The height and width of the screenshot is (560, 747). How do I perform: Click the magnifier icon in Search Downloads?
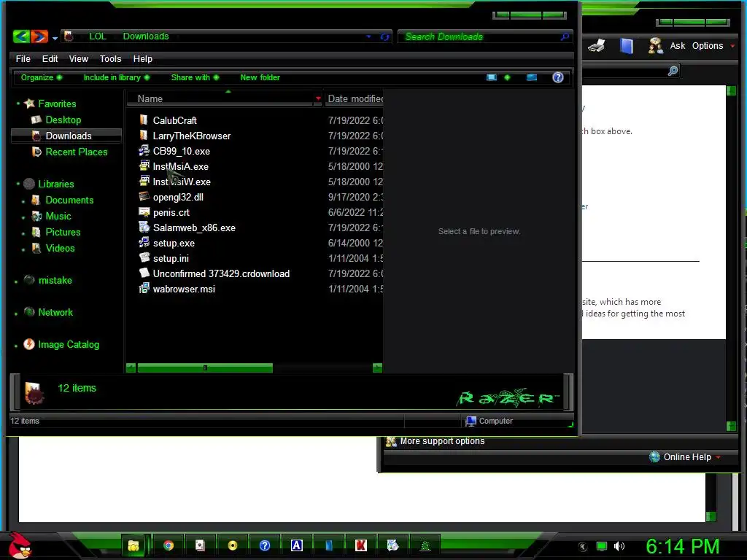click(x=565, y=36)
